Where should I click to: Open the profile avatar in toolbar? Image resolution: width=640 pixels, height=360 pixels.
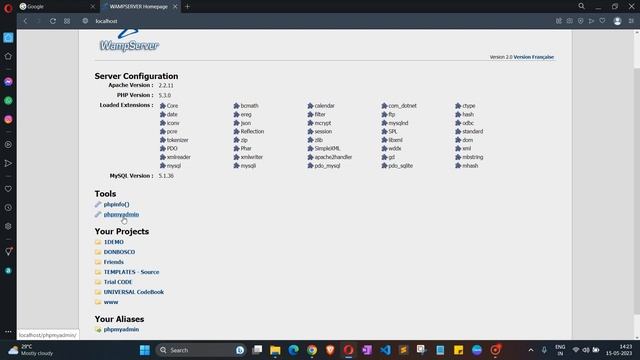[x=617, y=21]
